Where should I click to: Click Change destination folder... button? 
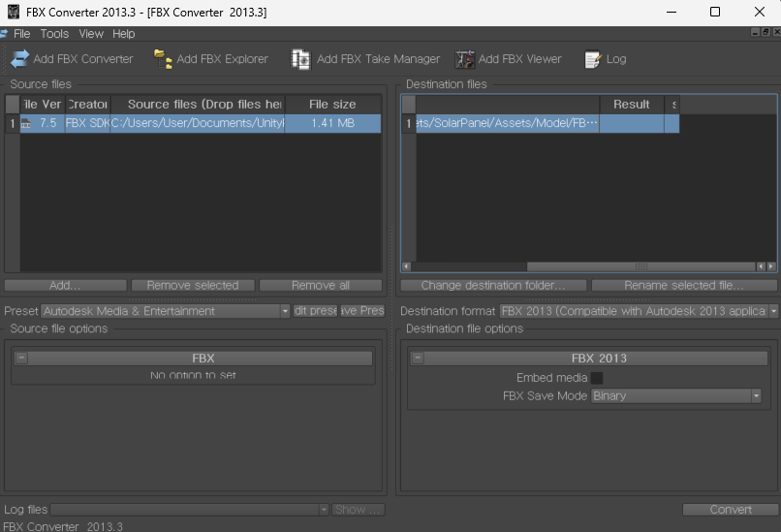pos(493,286)
